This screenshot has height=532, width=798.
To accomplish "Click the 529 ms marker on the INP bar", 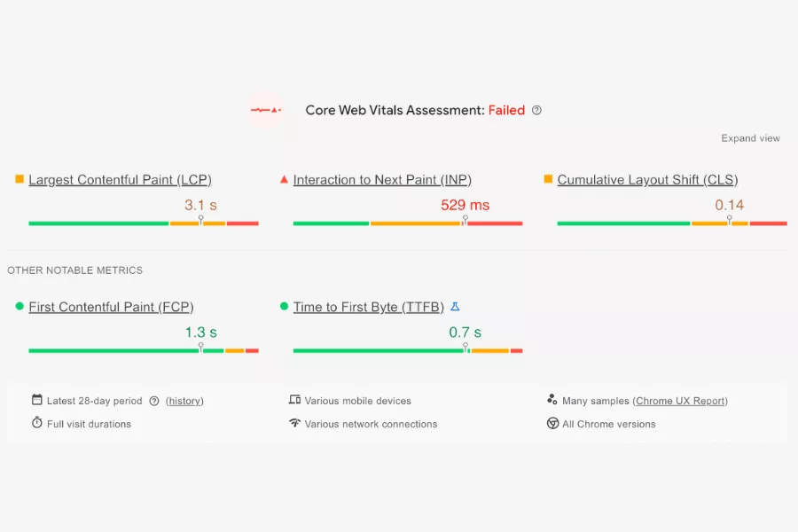I will [x=465, y=223].
